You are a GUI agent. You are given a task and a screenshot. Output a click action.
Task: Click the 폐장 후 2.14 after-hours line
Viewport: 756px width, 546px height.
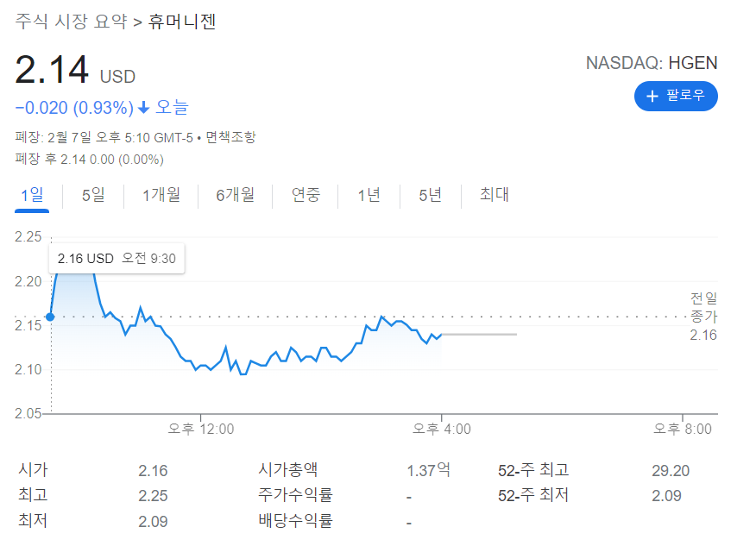click(x=89, y=160)
